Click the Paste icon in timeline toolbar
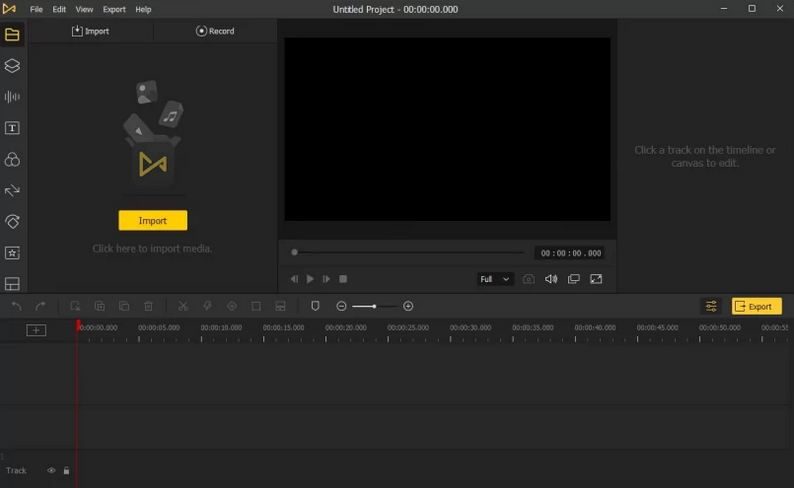The width and height of the screenshot is (794, 488). [x=124, y=306]
